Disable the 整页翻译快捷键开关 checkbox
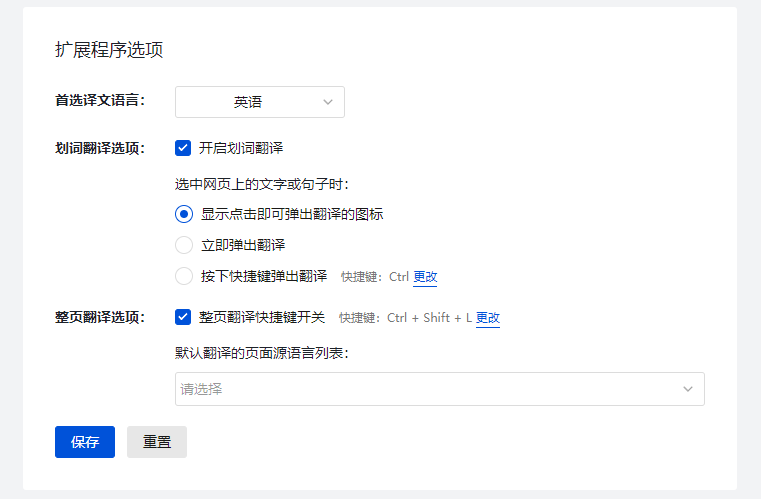761x499 pixels. [x=183, y=317]
